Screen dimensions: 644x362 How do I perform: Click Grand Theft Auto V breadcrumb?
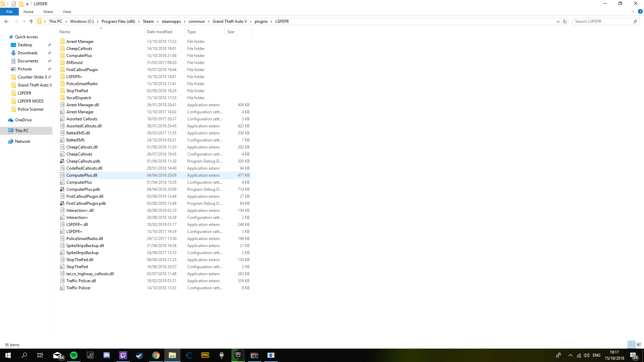click(x=229, y=21)
